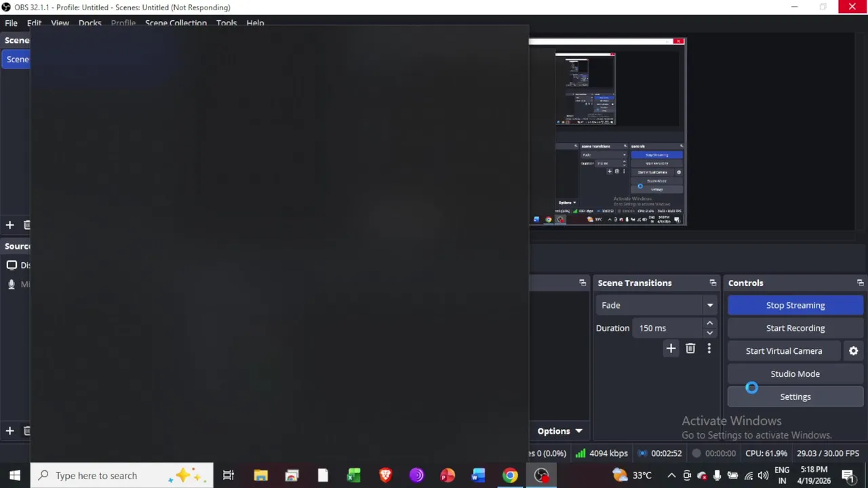Open the Windows Start menu

[15, 476]
